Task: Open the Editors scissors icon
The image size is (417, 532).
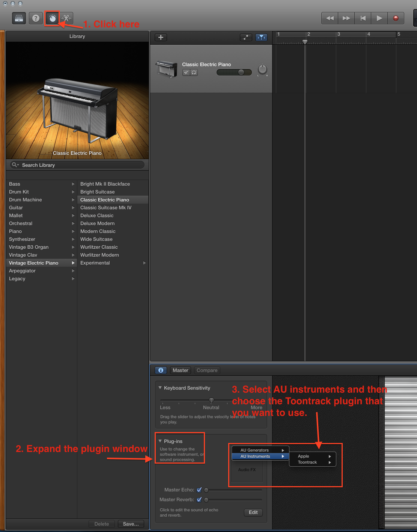Action: pyautogui.click(x=66, y=18)
